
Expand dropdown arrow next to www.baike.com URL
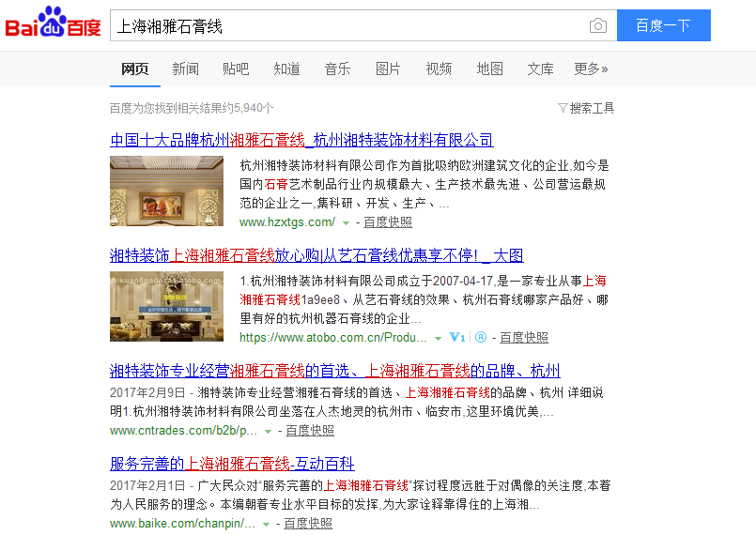click(x=266, y=525)
